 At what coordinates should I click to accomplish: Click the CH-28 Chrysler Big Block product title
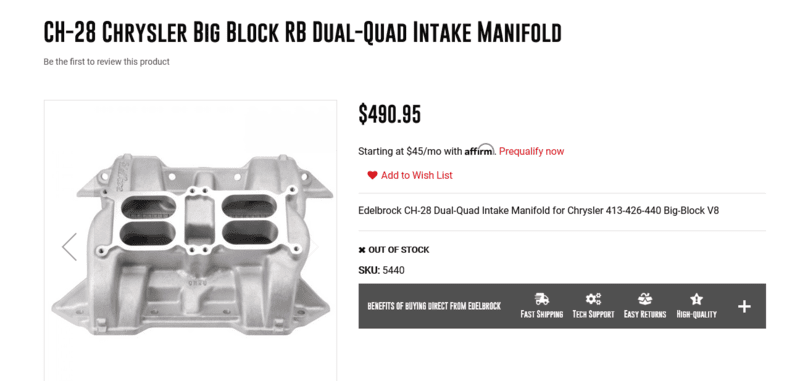pyautogui.click(x=302, y=33)
